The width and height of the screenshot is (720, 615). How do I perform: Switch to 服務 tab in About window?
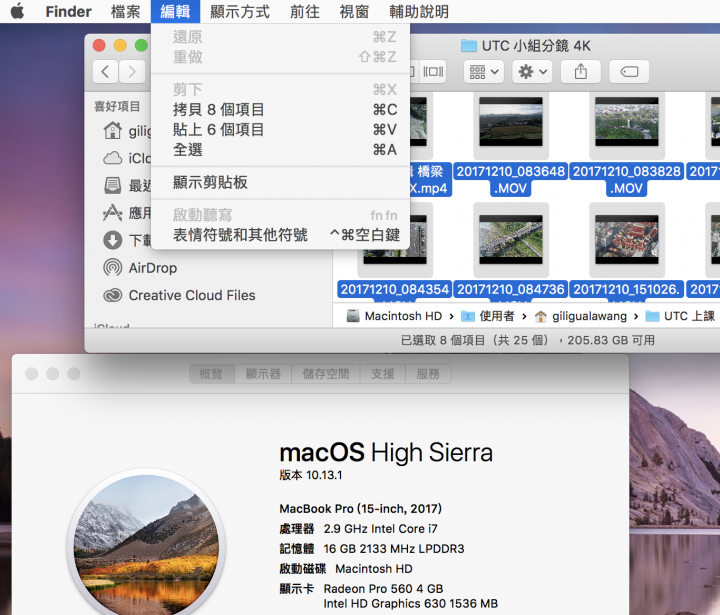(428, 374)
